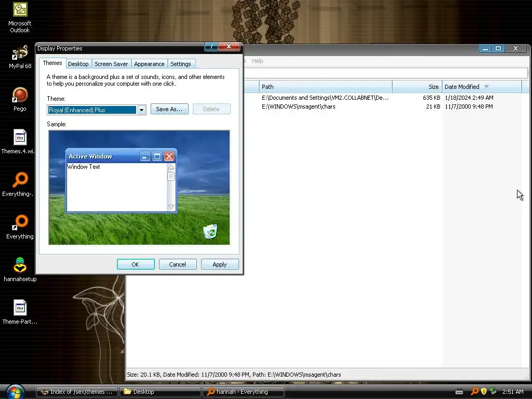Switch to Index of /sex/themes taskbar button

coord(77,392)
